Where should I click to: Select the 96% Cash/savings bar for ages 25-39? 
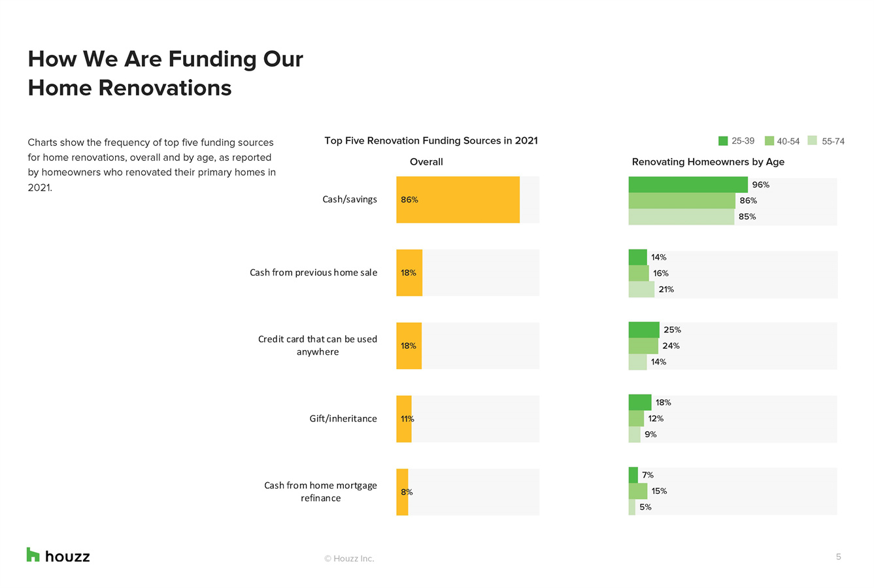pyautogui.click(x=688, y=185)
